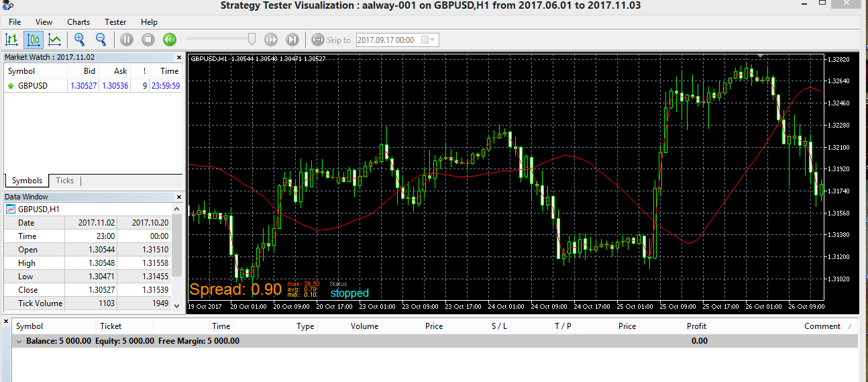Click the Comment column header
The image size is (868, 382).
(x=822, y=326)
